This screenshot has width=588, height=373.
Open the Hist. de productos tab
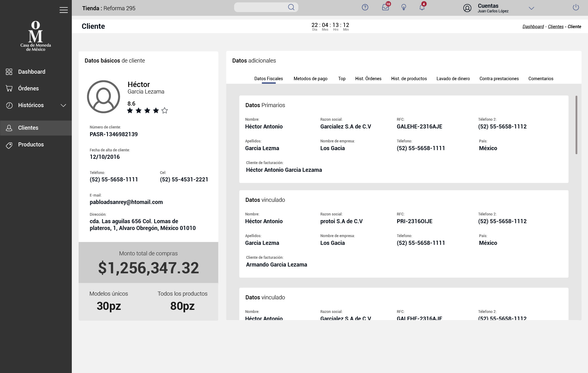[x=409, y=79]
